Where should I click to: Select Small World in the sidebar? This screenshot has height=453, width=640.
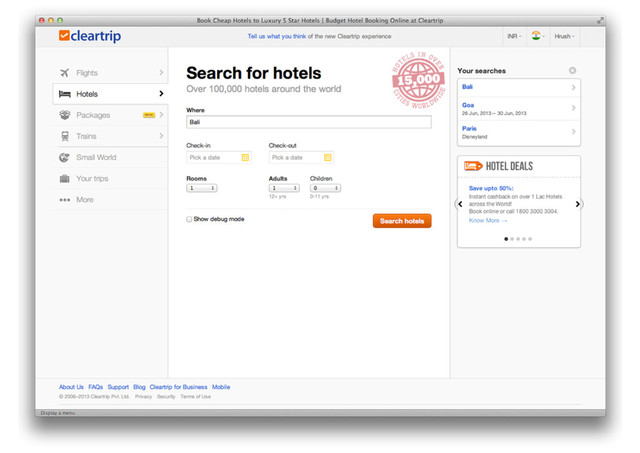(110, 158)
